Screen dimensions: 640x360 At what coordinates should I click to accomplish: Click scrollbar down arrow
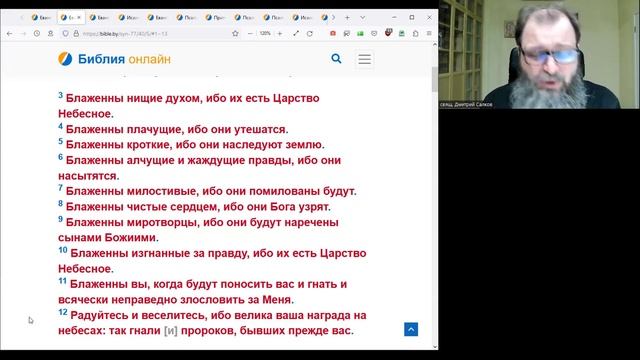[x=434, y=347]
